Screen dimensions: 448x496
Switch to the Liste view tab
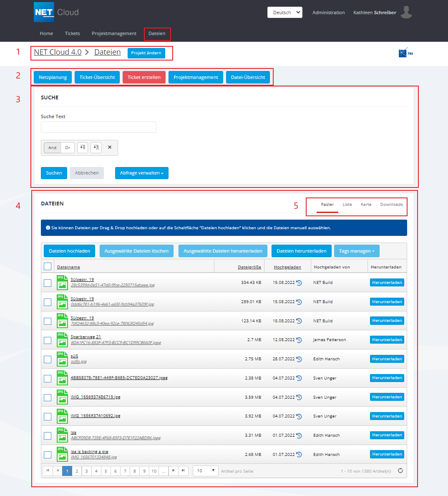(x=347, y=205)
